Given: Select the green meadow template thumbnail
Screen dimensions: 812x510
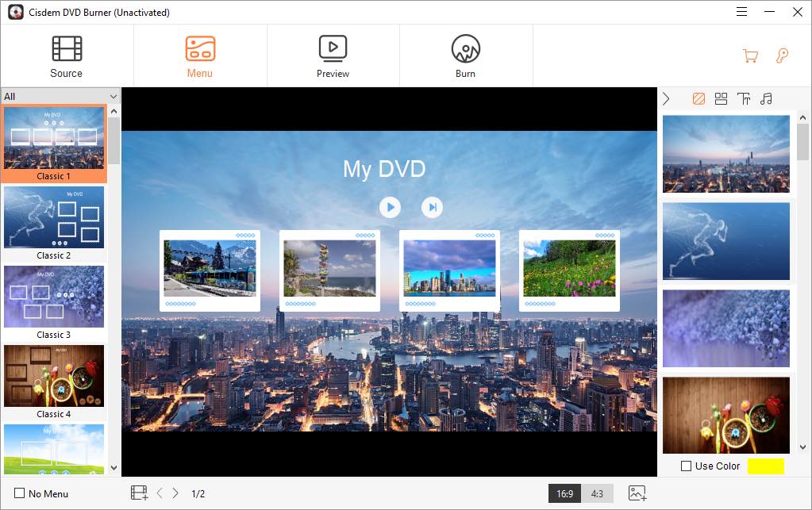Looking at the screenshot, I should [x=54, y=449].
